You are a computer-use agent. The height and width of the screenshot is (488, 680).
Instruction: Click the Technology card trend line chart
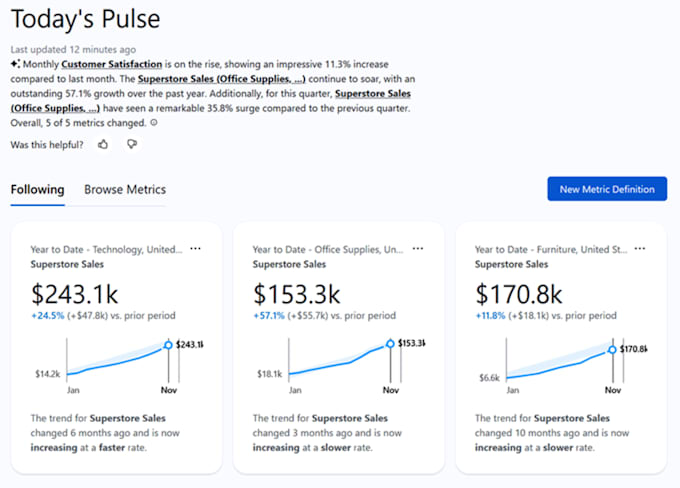[x=110, y=362]
